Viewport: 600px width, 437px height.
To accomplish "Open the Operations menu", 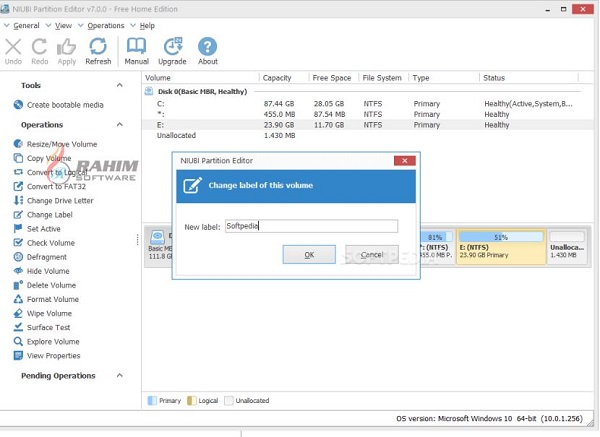I will click(106, 24).
